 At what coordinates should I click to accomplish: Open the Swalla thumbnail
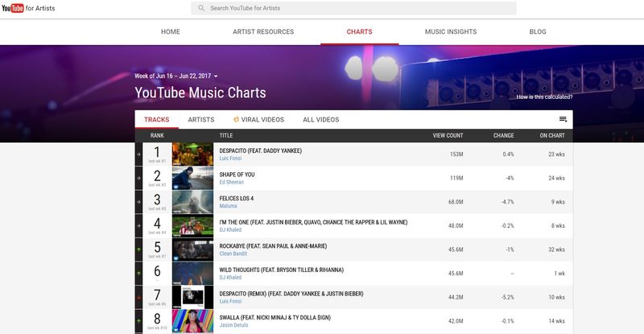(x=192, y=321)
